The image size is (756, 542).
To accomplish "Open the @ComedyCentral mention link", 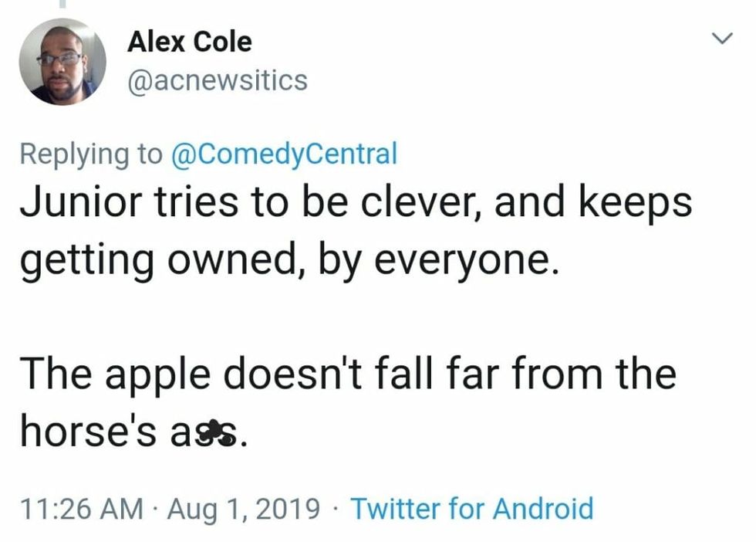I will 279,154.
